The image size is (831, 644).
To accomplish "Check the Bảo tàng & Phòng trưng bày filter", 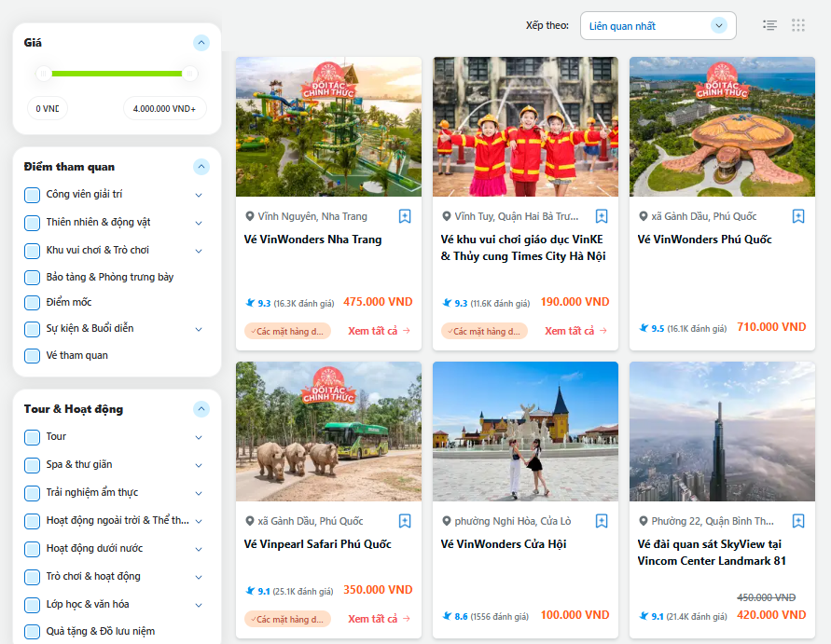I will [32, 277].
